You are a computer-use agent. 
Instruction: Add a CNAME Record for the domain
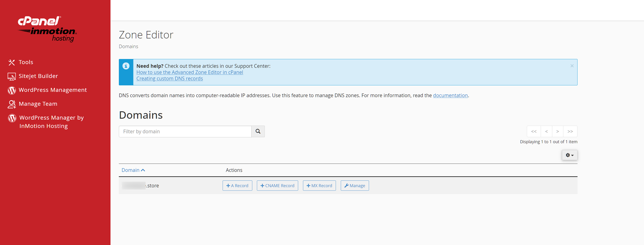[x=277, y=186]
